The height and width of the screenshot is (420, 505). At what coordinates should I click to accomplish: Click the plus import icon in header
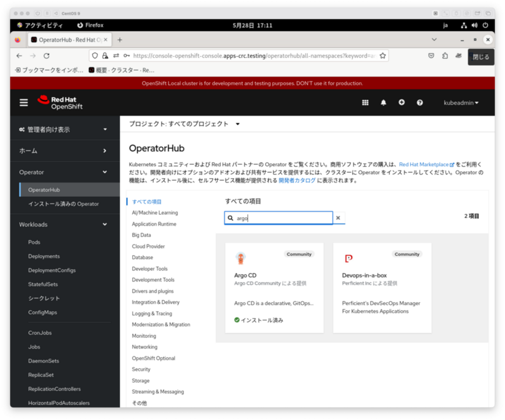pos(401,102)
